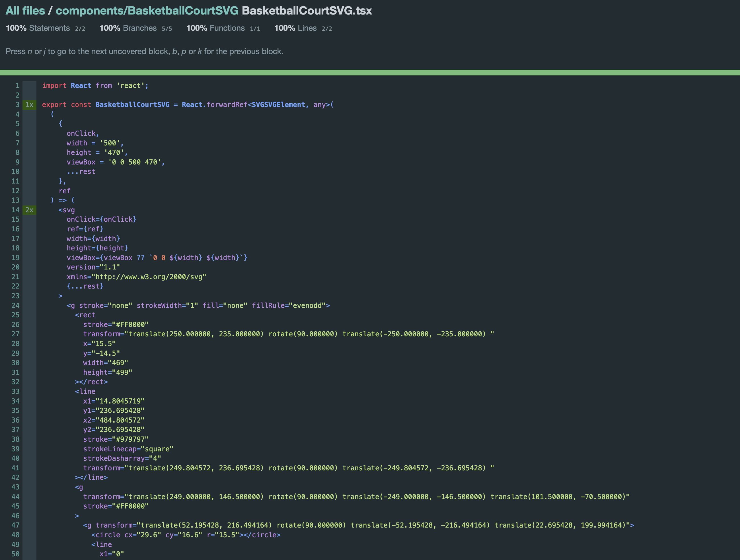Click the viewBox={viewBox ?? ...} line

coord(157,258)
